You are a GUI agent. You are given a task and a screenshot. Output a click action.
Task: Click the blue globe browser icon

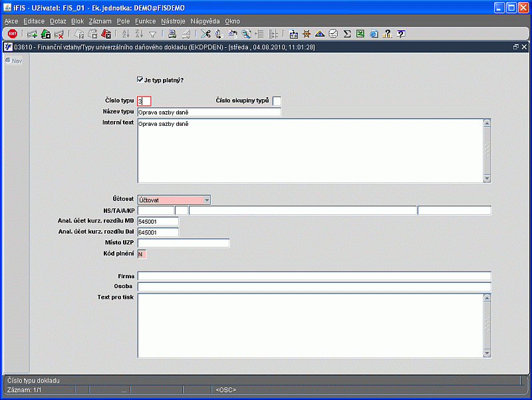click(374, 34)
